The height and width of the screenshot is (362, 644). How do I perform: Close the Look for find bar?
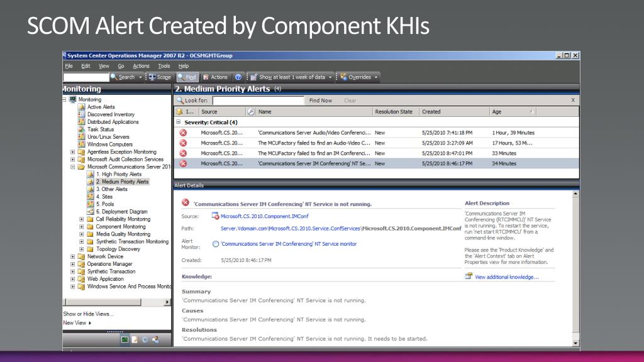pos(573,100)
